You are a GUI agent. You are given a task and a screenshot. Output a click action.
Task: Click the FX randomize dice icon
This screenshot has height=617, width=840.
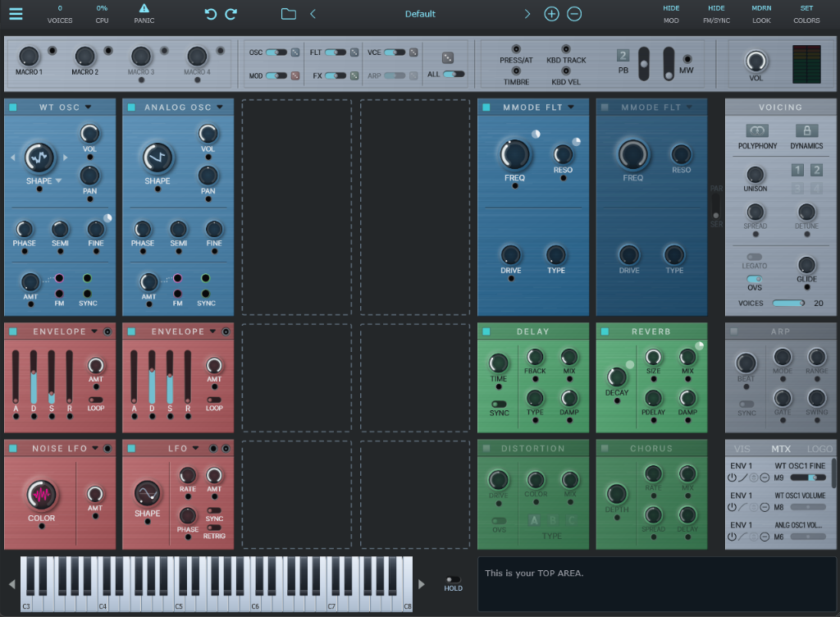coord(354,76)
